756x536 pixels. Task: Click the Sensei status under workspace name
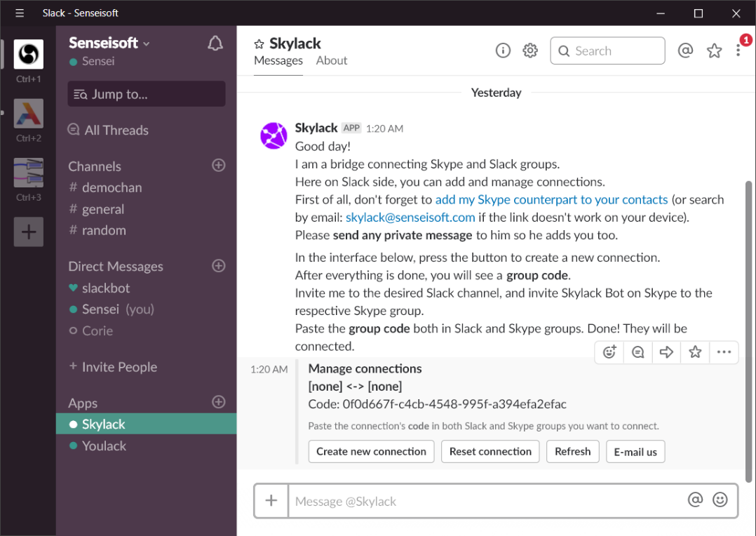92,61
